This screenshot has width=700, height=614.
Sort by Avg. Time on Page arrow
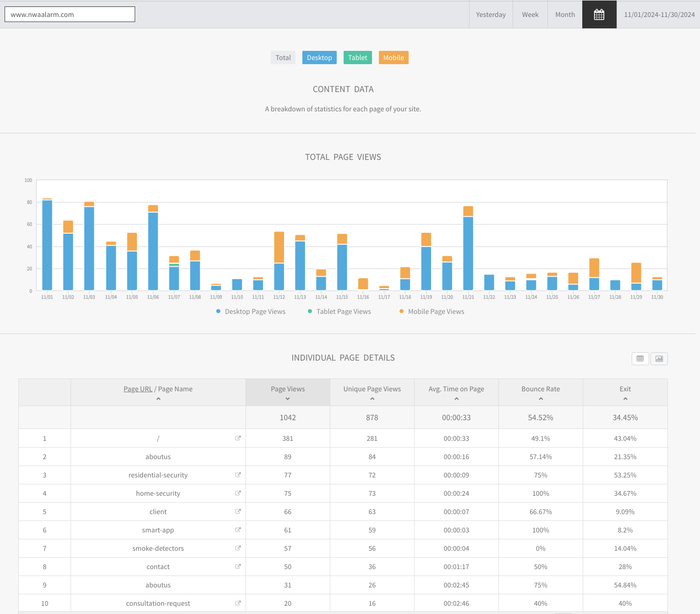(x=456, y=399)
